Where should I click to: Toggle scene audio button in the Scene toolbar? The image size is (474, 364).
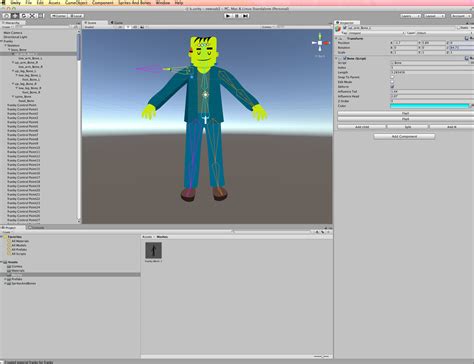(135, 27)
